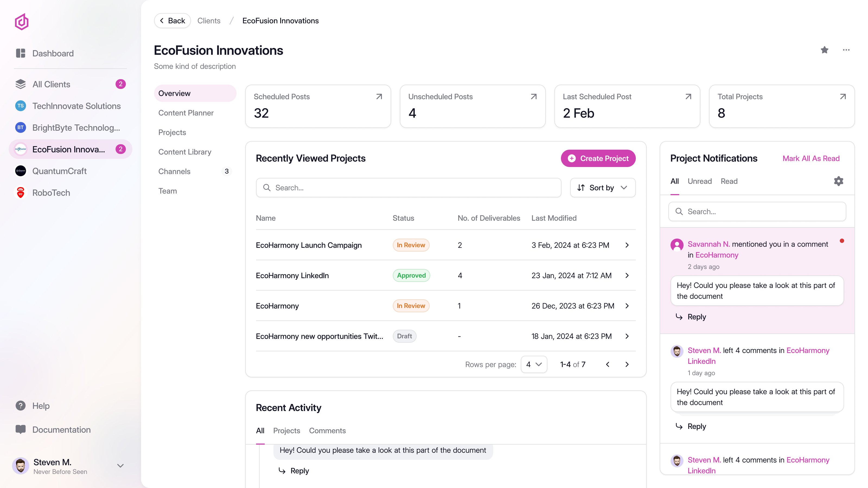The width and height of the screenshot is (868, 488).
Task: Open Rows per page dropdown
Action: tap(534, 364)
